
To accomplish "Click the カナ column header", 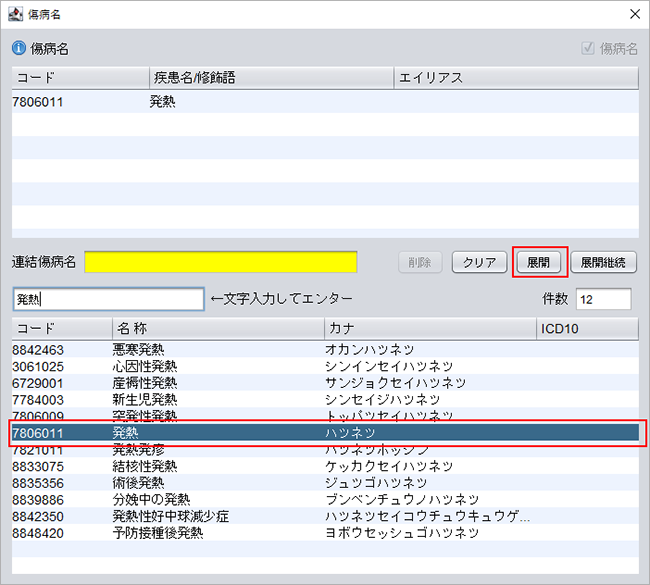I will pyautogui.click(x=428, y=328).
